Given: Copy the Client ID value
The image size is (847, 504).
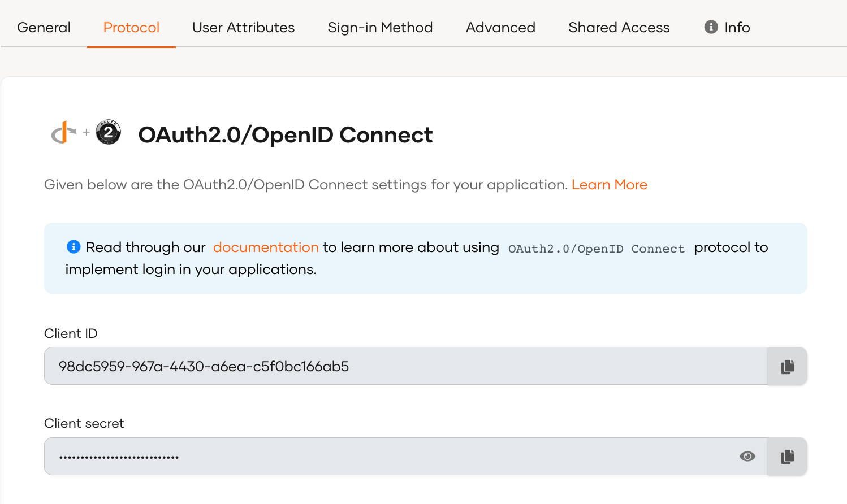Looking at the screenshot, I should (787, 366).
